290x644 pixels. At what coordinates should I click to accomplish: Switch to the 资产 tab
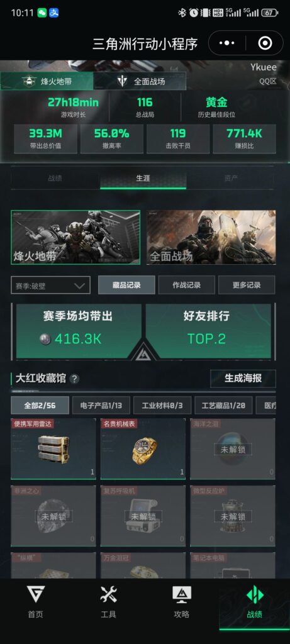(231, 178)
